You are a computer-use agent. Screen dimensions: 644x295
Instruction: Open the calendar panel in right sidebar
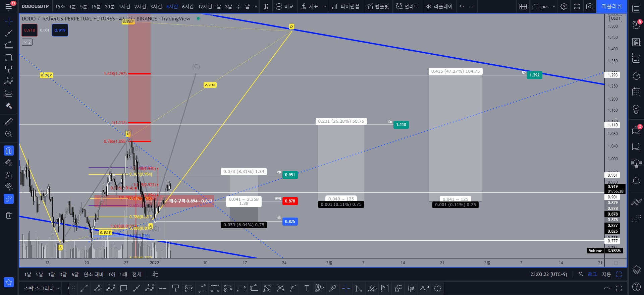[636, 92]
